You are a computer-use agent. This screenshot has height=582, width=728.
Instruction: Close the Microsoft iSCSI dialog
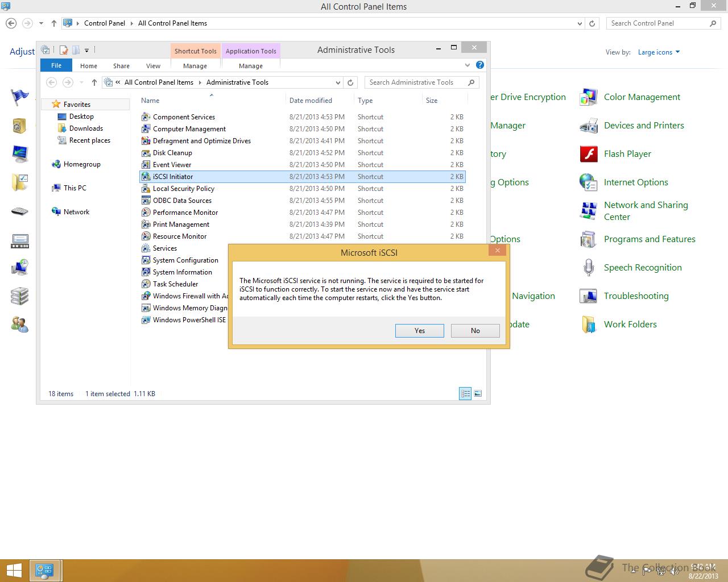(497, 251)
